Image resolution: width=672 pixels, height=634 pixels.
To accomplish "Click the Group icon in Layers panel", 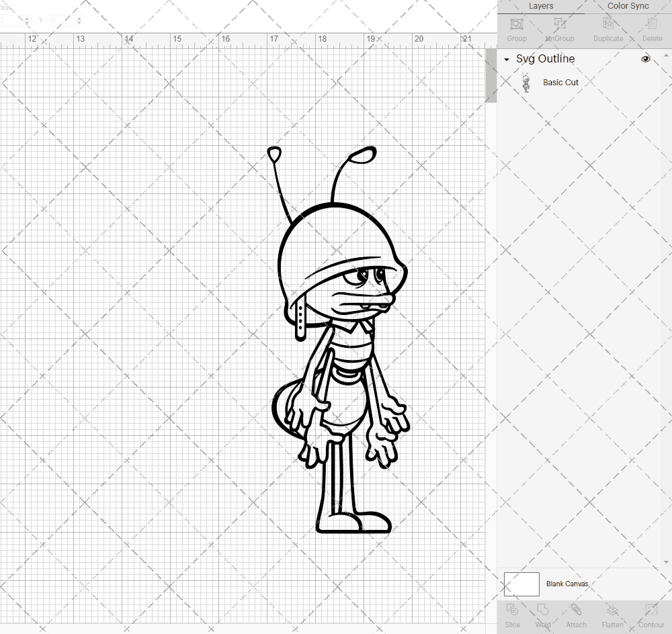I will (516, 24).
